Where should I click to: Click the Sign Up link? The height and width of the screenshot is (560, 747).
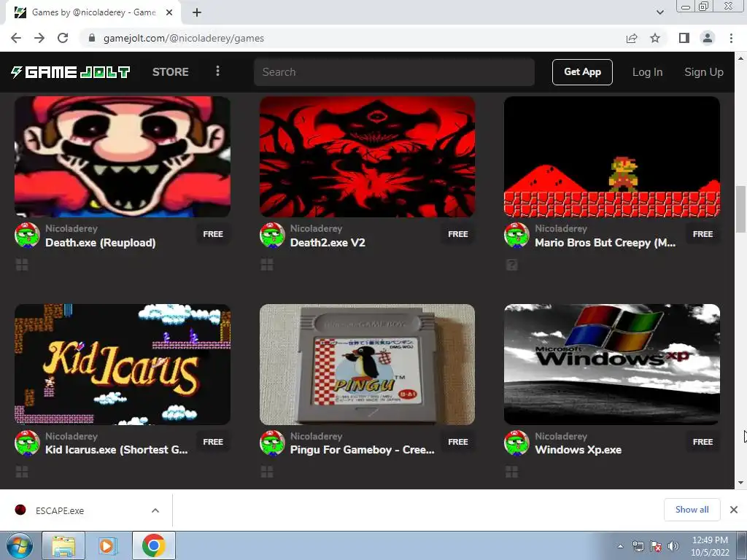tap(704, 72)
